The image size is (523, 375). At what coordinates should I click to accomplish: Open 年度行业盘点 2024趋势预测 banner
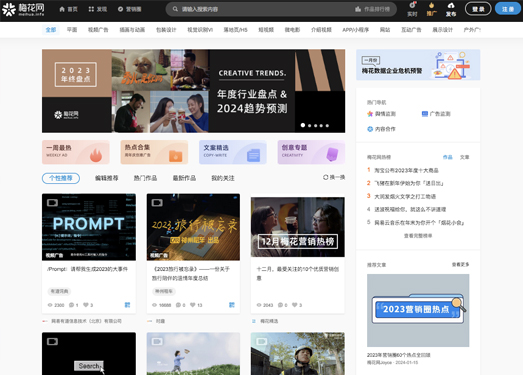pos(193,91)
